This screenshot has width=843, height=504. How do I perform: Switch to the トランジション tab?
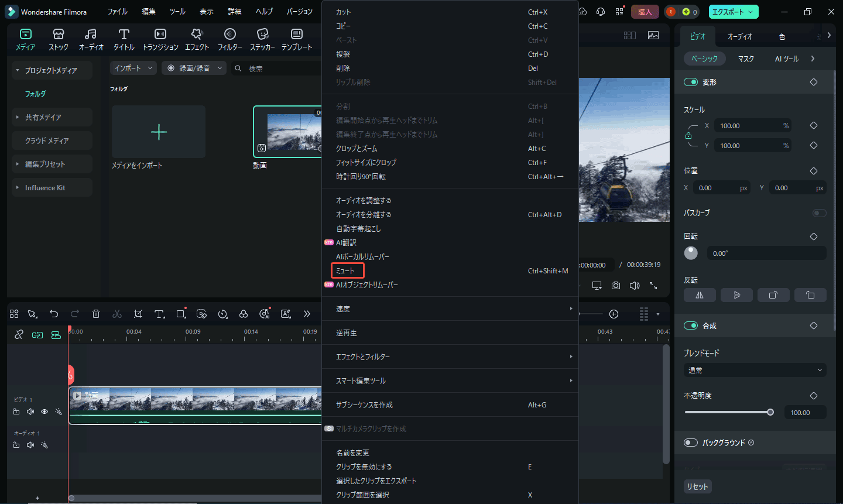(x=160, y=40)
